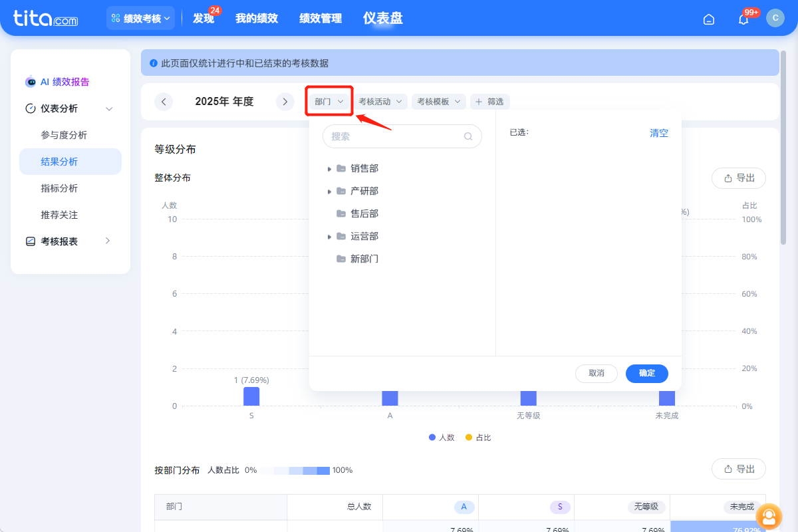The image size is (798, 532).
Task: Click 清空 to clear selected departments
Action: [x=658, y=132]
